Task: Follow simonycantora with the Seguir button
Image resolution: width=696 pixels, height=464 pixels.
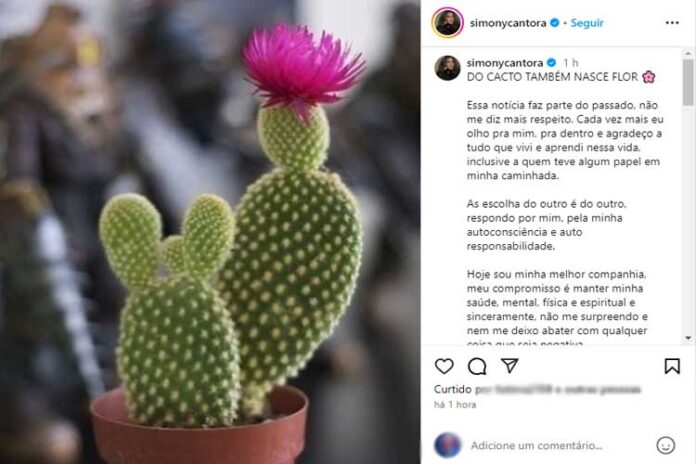Action: [x=587, y=23]
